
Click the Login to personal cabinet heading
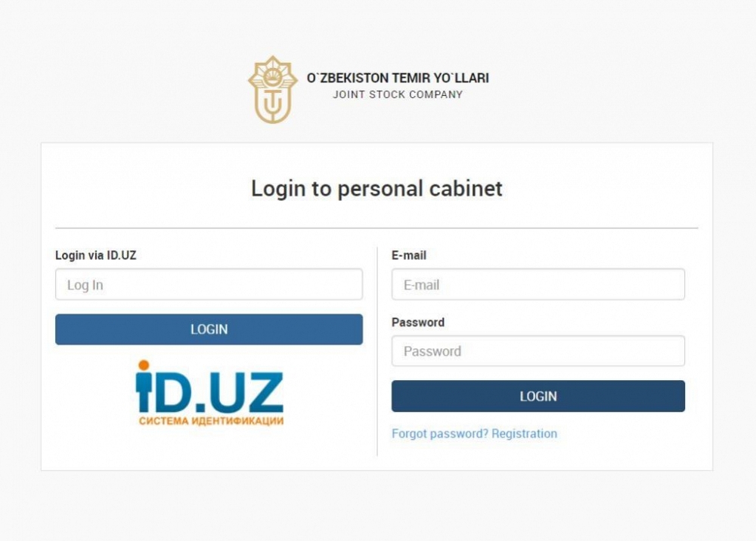(x=376, y=188)
